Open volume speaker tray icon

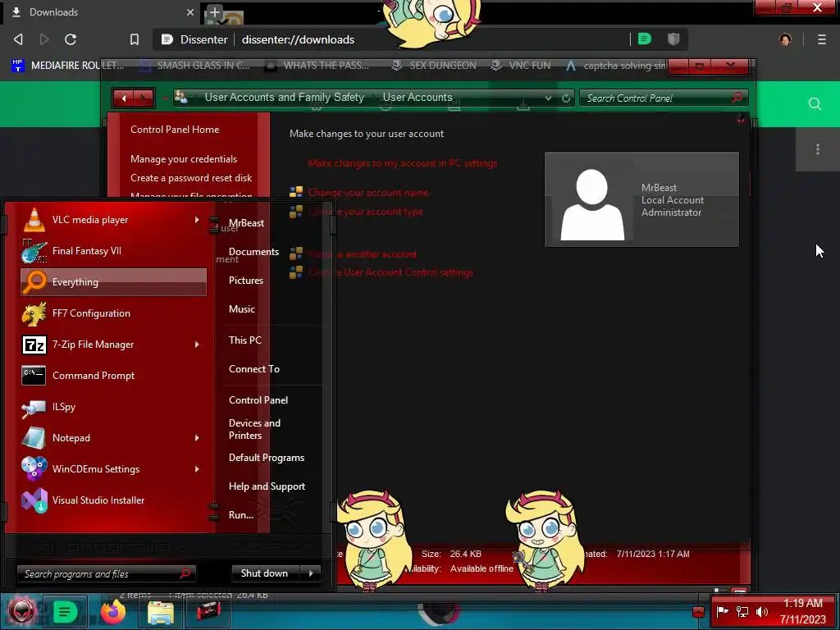(761, 611)
